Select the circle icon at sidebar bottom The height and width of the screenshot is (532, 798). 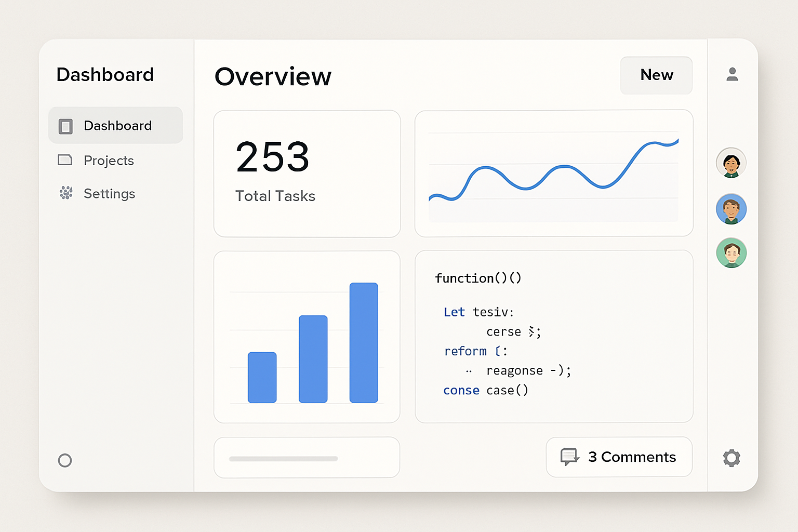click(65, 460)
